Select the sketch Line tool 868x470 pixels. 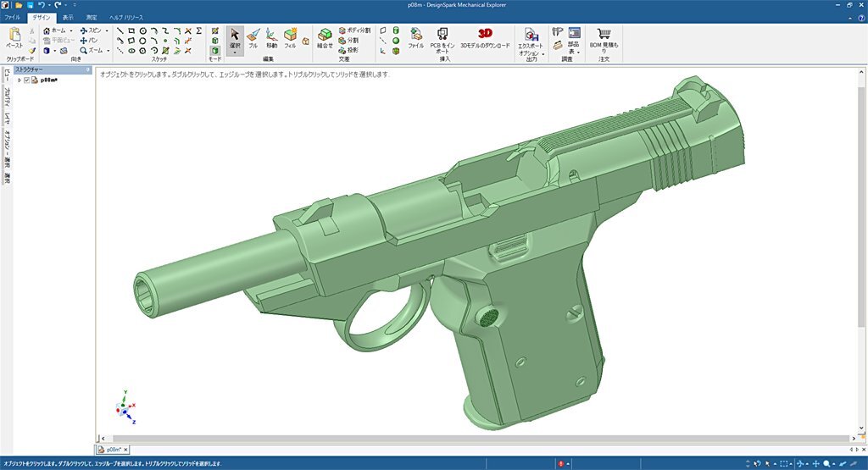pyautogui.click(x=120, y=31)
